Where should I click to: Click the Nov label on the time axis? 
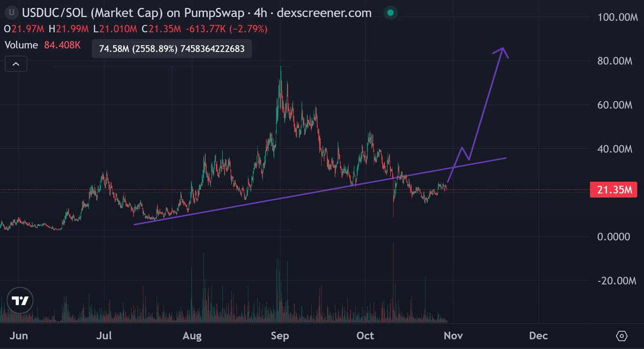tap(453, 336)
